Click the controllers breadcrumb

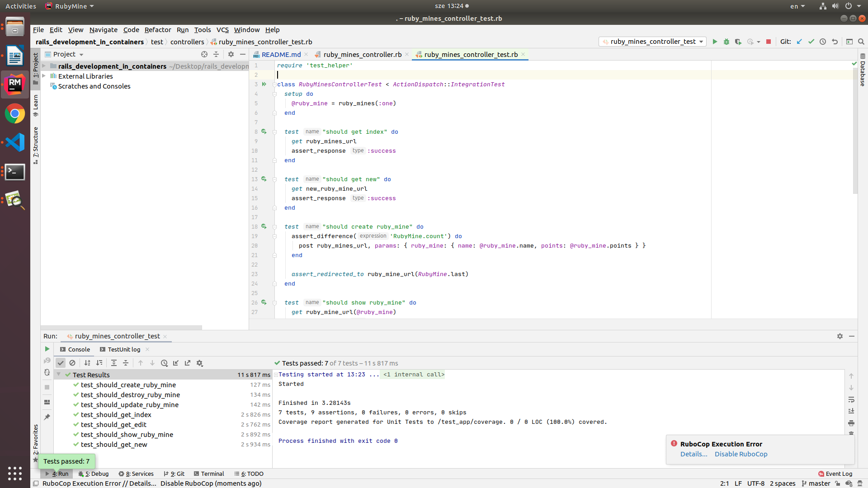click(x=187, y=42)
